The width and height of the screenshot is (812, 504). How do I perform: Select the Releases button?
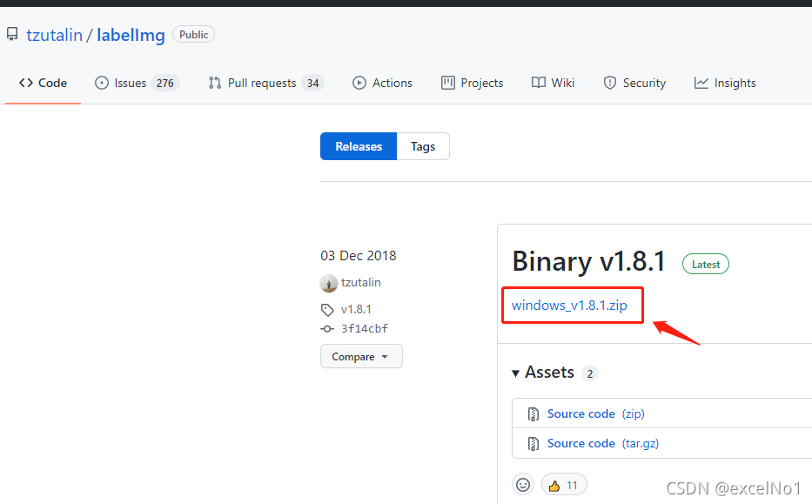click(x=359, y=146)
